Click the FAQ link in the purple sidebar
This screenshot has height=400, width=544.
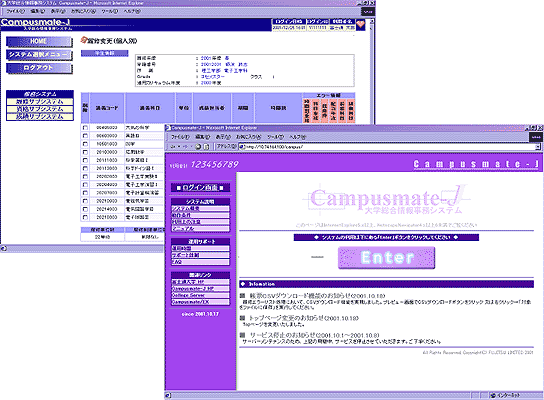(177, 262)
